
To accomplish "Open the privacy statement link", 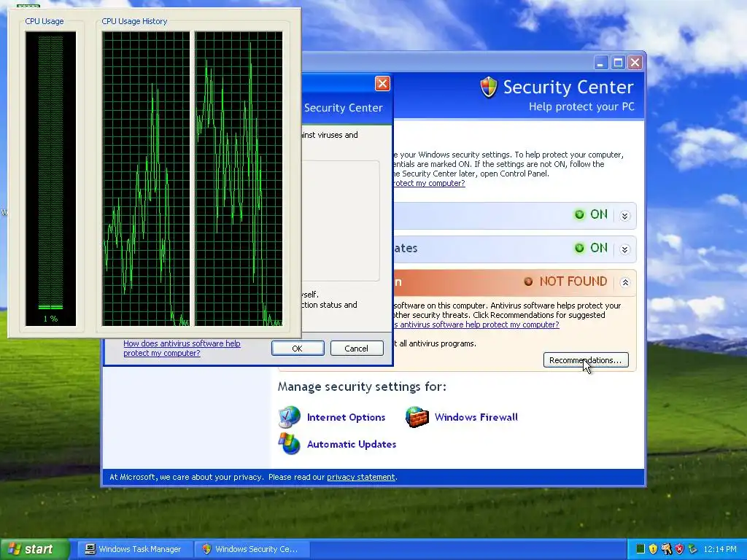I will click(360, 477).
